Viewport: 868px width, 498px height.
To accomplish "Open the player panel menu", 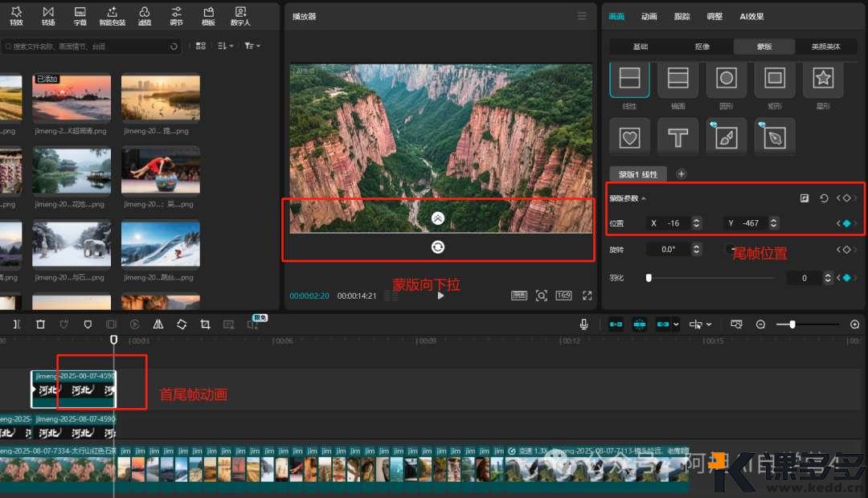I will point(582,16).
